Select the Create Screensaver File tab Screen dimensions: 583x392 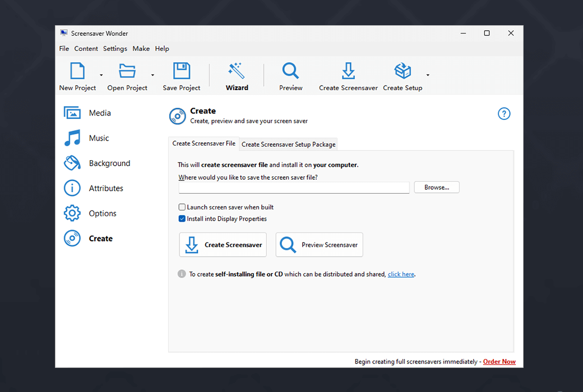tap(203, 143)
